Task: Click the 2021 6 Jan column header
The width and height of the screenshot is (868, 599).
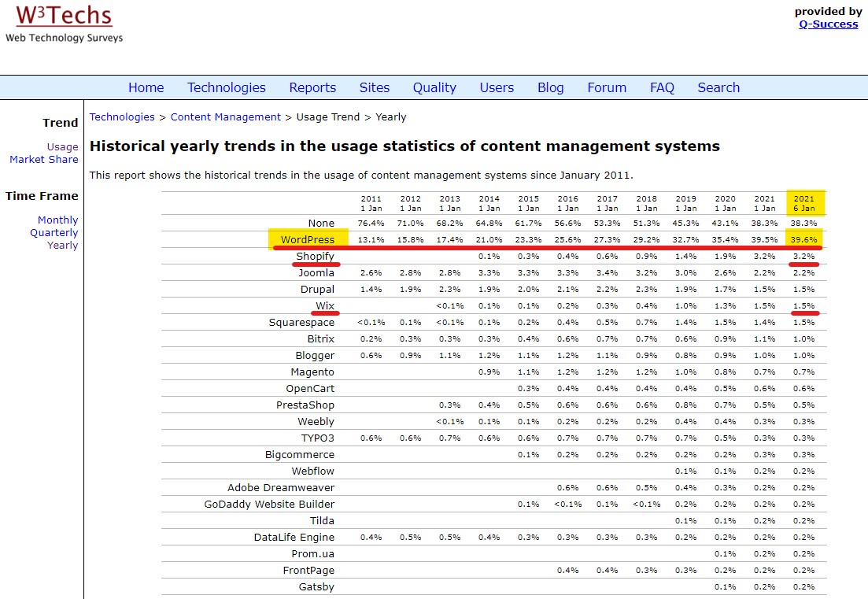Action: click(804, 203)
